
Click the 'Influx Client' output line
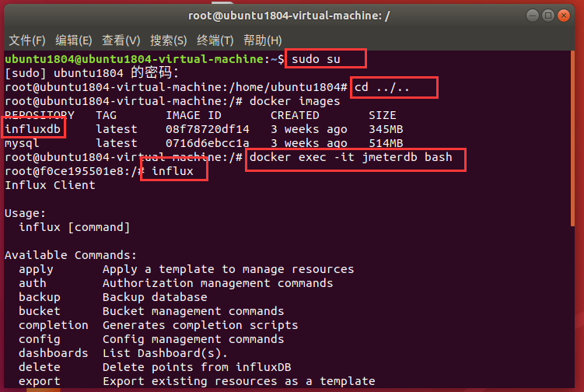pyautogui.click(x=50, y=185)
